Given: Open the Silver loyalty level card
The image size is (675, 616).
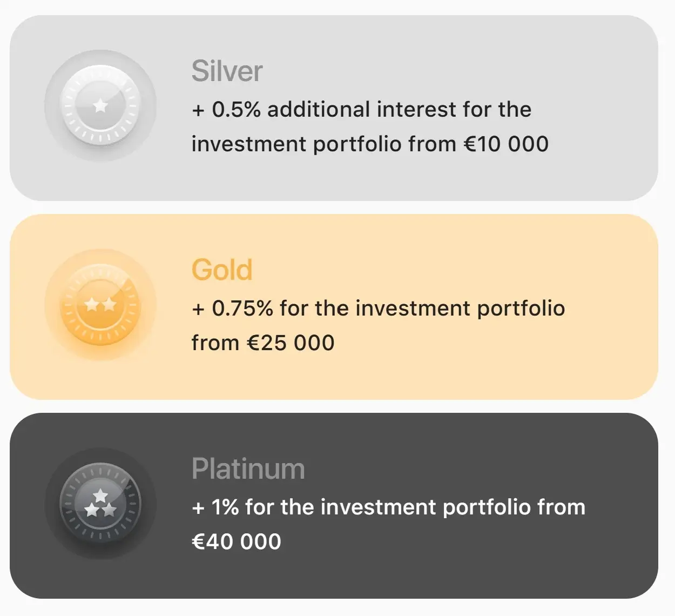Looking at the screenshot, I should point(334,108).
